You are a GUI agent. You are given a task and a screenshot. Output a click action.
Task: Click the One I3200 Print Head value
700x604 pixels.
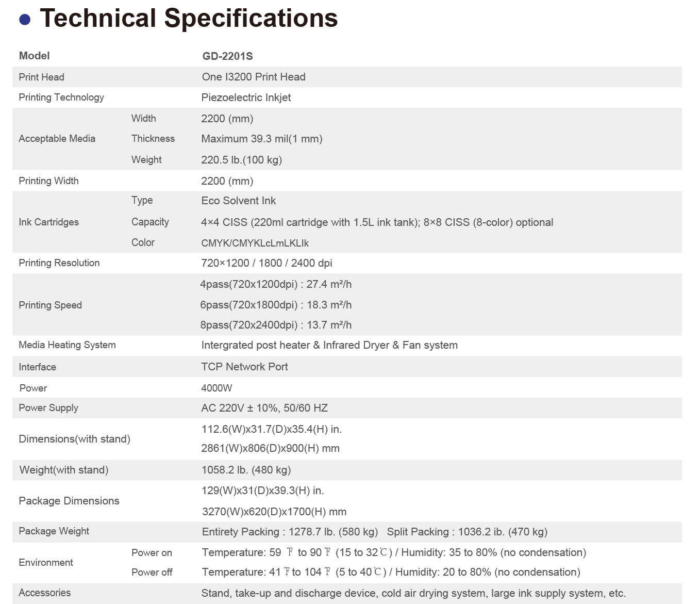pos(254,77)
